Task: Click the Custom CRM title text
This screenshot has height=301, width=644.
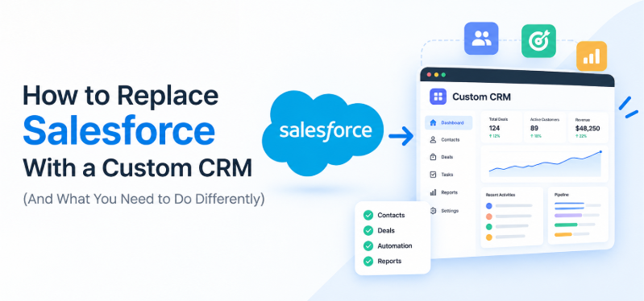Action: (481, 97)
